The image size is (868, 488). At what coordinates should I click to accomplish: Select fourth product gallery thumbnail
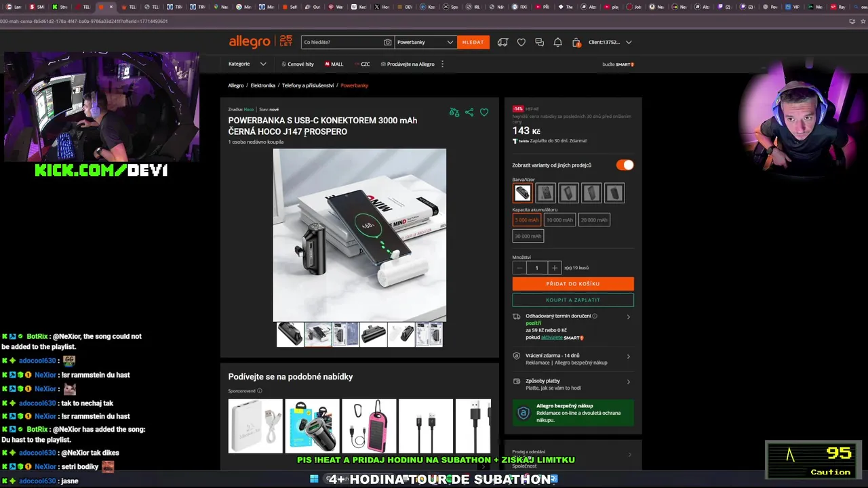pyautogui.click(x=374, y=335)
